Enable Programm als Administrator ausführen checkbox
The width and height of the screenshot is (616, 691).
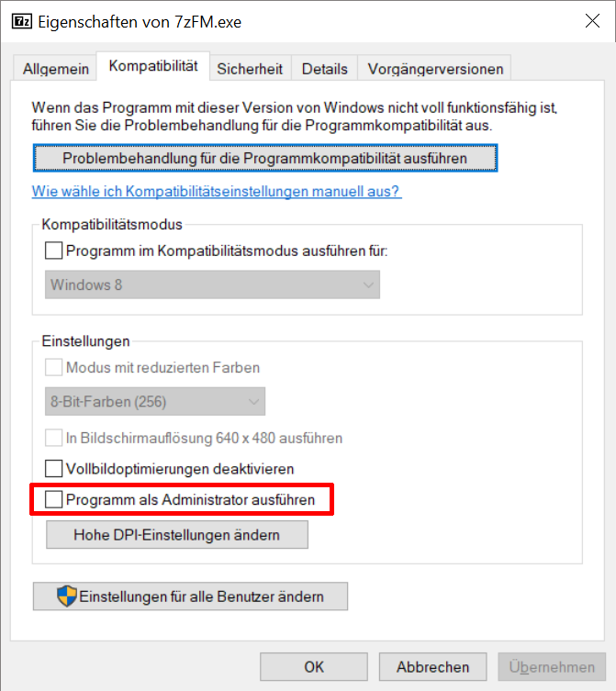(54, 499)
